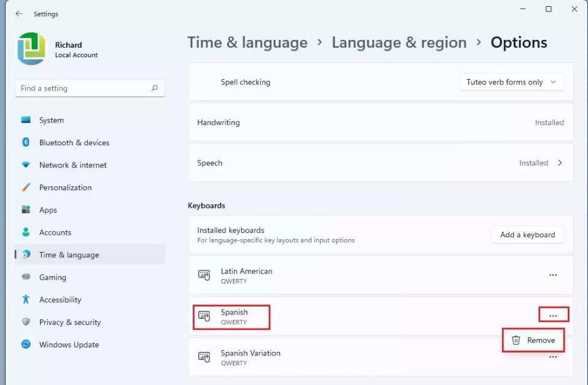Open the Spell checking dropdown
The height and width of the screenshot is (385, 588).
pyautogui.click(x=511, y=81)
